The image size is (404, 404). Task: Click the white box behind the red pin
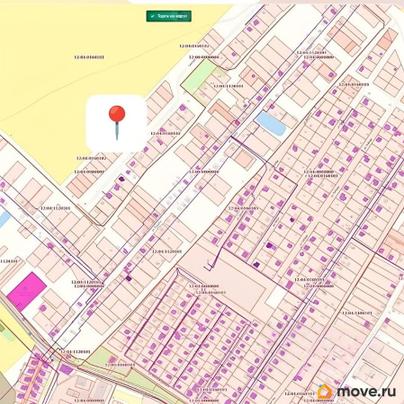116,123
